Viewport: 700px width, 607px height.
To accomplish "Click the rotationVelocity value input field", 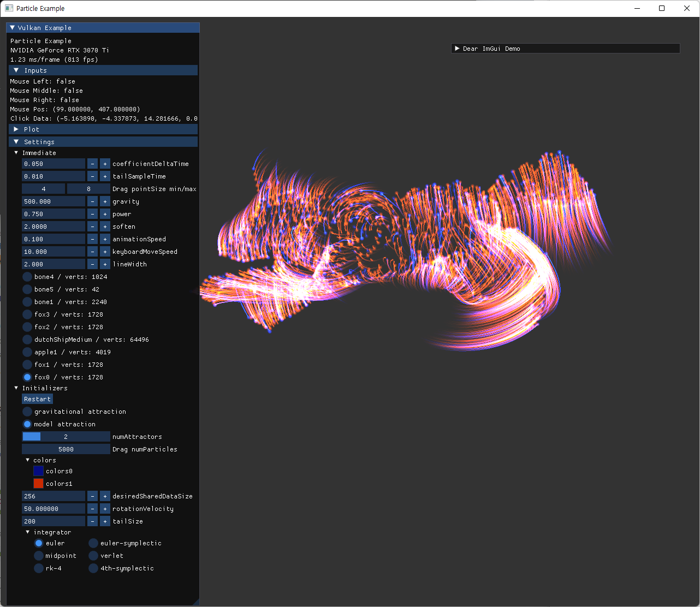I will (x=54, y=509).
